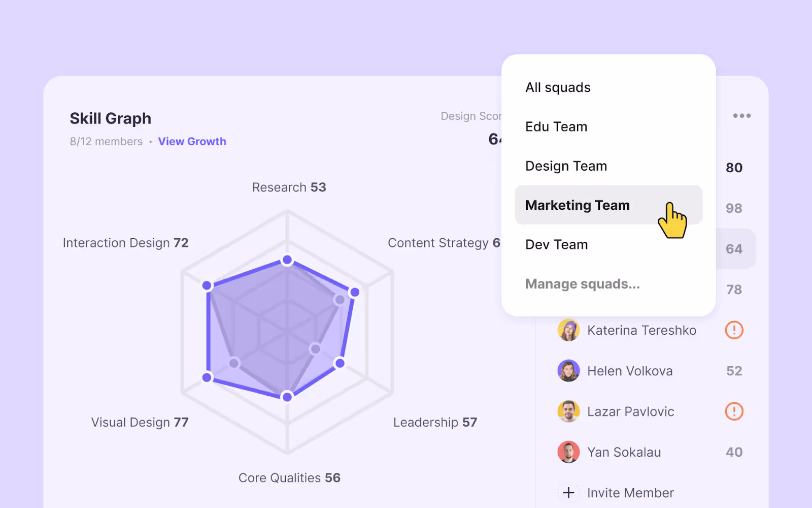Select Marketing Team from the squad dropdown
This screenshot has width=812, height=508.
pos(578,205)
